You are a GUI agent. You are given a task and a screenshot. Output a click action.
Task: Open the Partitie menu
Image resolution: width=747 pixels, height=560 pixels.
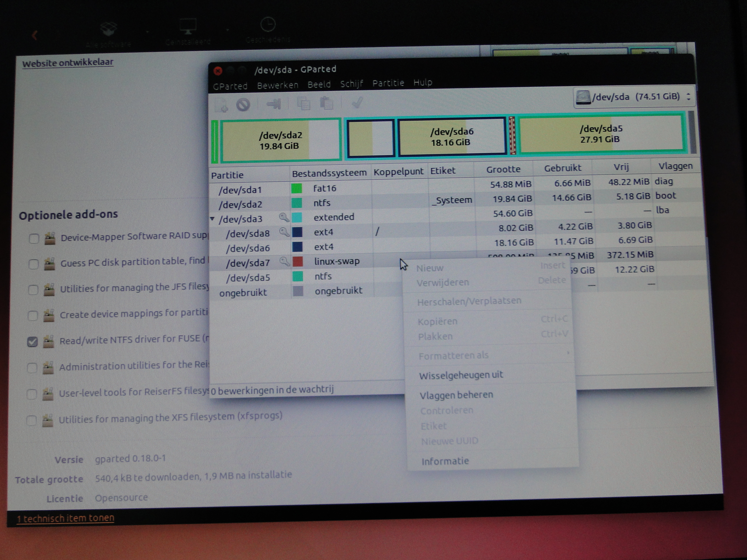[x=388, y=83]
